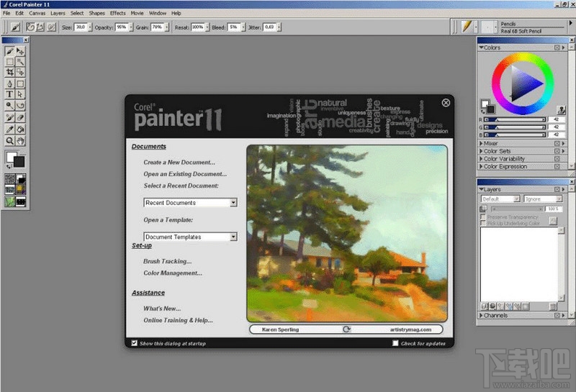Expand the Color Variability panel
Viewport: 576px width, 392px height.
(481, 158)
